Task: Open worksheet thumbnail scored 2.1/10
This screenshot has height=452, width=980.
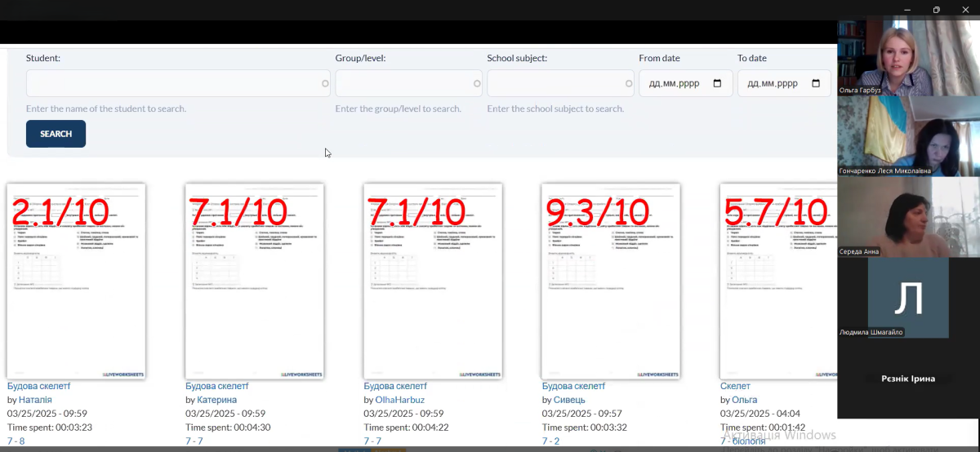Action: [x=76, y=281]
